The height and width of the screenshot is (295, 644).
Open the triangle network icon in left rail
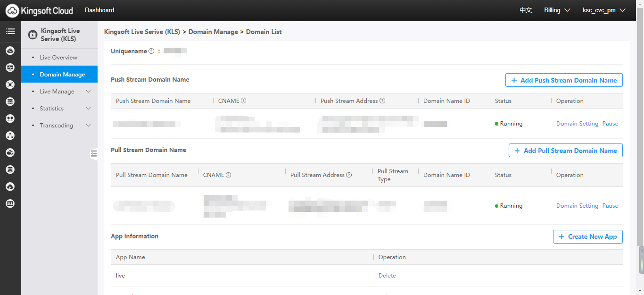tap(10, 135)
